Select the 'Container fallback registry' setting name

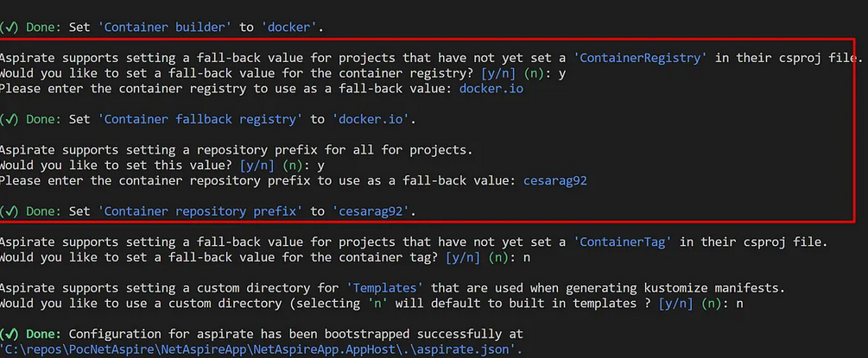(x=200, y=119)
